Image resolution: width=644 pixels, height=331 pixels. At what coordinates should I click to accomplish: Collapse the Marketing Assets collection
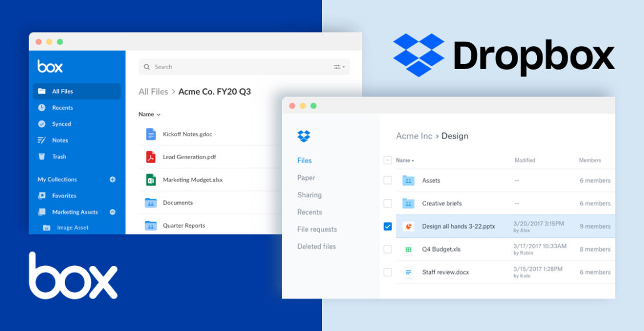point(112,212)
